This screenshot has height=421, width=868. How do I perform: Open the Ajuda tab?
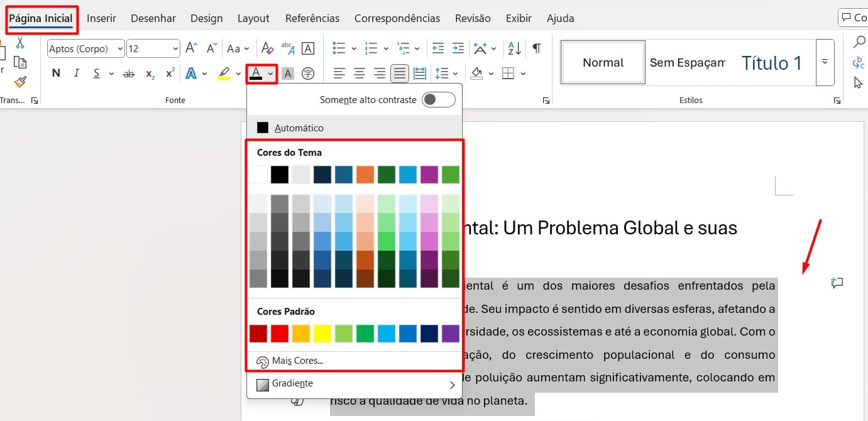tap(560, 18)
